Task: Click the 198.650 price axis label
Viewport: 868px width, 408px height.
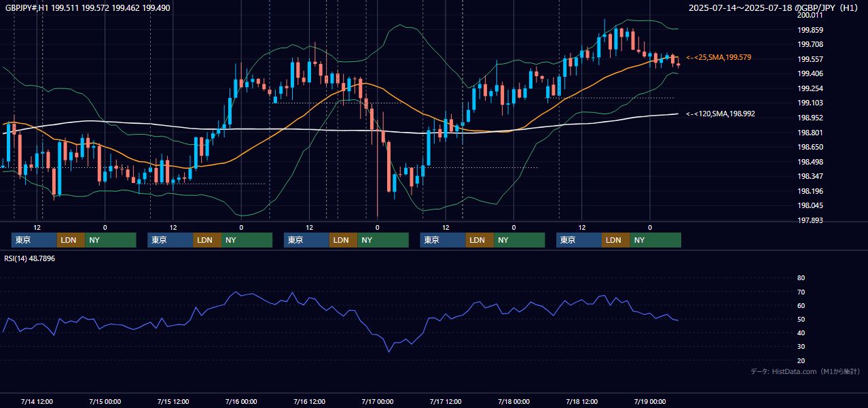Action: (810, 147)
